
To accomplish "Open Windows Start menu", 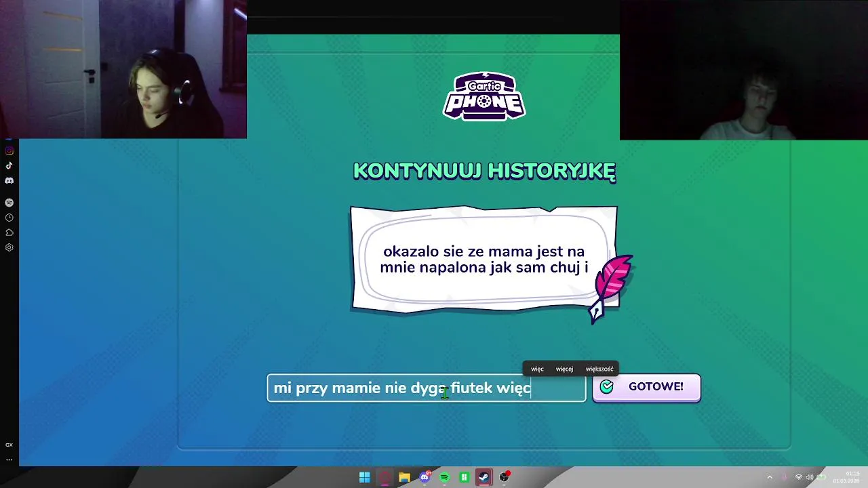I will [364, 477].
